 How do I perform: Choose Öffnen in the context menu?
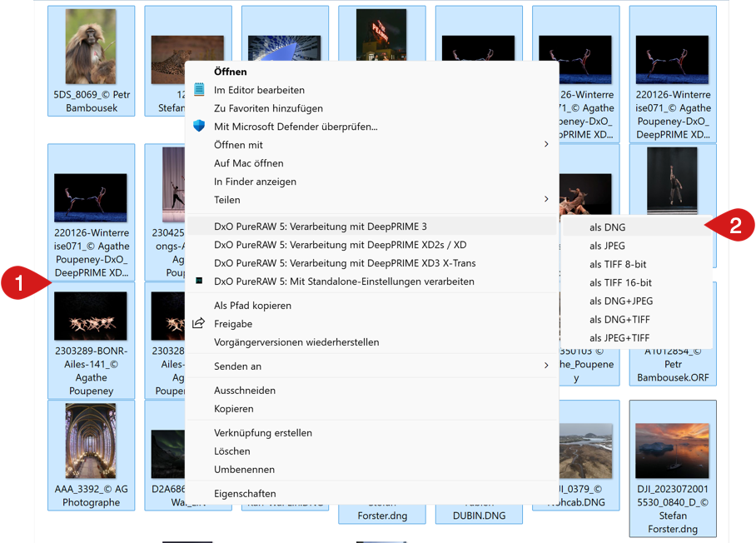pyautogui.click(x=231, y=72)
